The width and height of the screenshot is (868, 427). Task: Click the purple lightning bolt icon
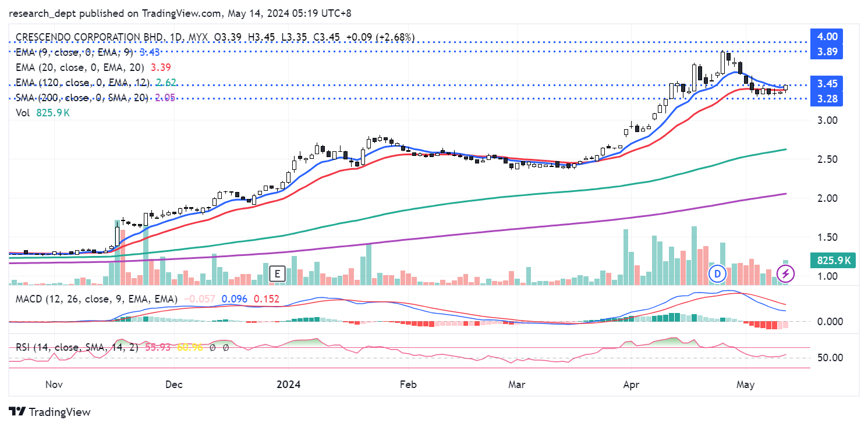786,273
